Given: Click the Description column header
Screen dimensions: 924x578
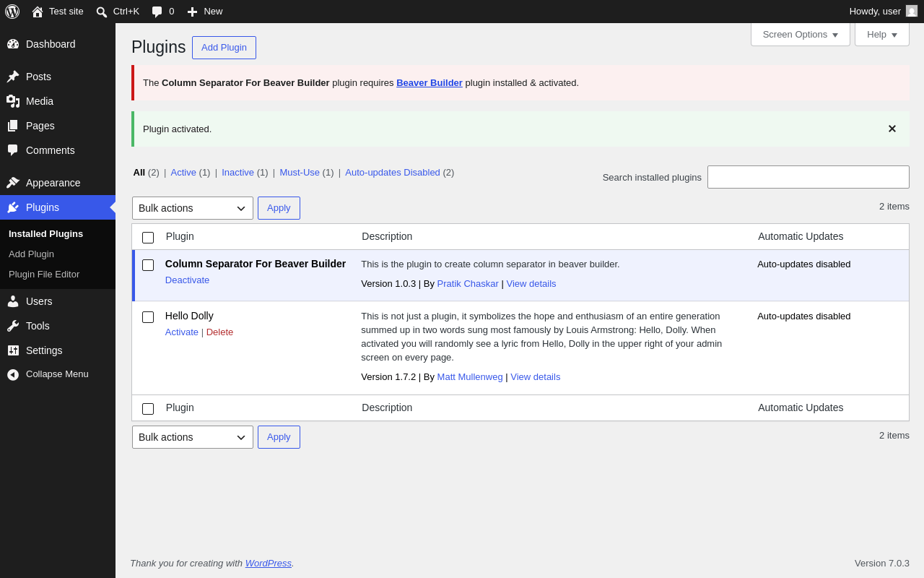Looking at the screenshot, I should [x=387, y=236].
